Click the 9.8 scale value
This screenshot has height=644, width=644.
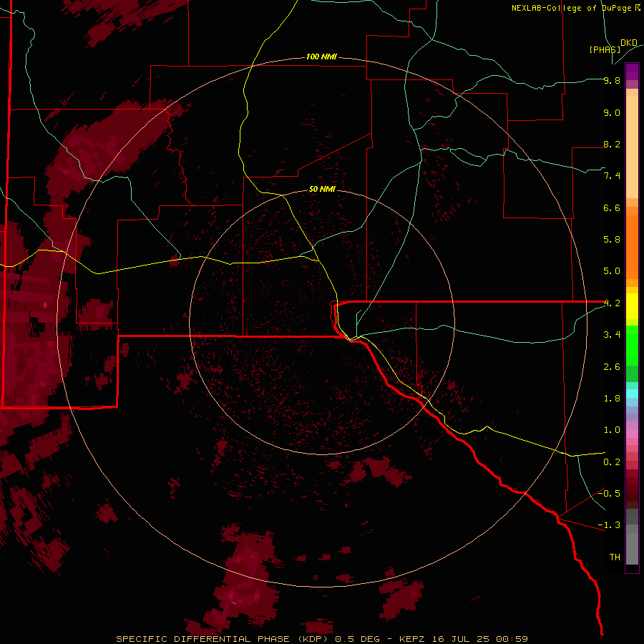[612, 80]
